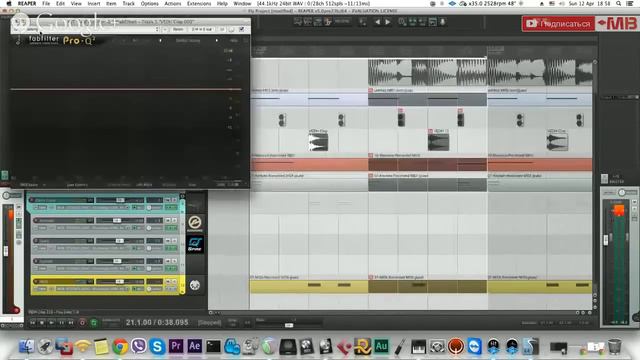
Task: Click the + button beside preset dropdown
Action: [x=165, y=29]
